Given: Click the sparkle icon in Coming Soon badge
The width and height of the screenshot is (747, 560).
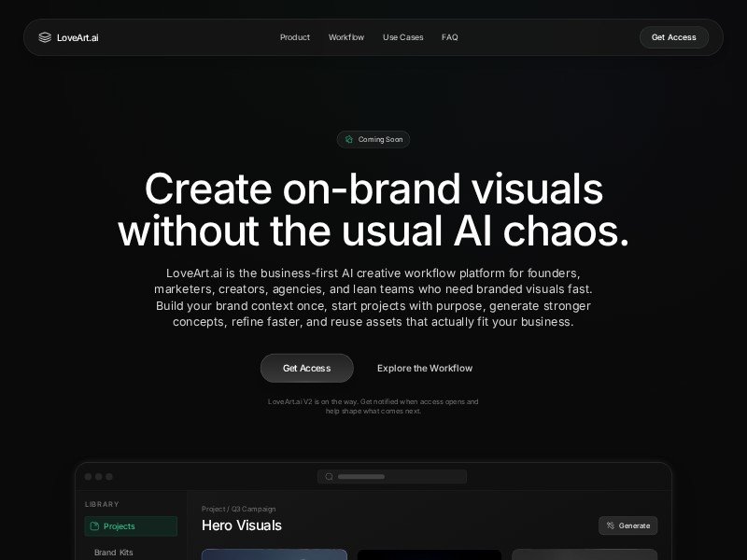Looking at the screenshot, I should coord(349,140).
